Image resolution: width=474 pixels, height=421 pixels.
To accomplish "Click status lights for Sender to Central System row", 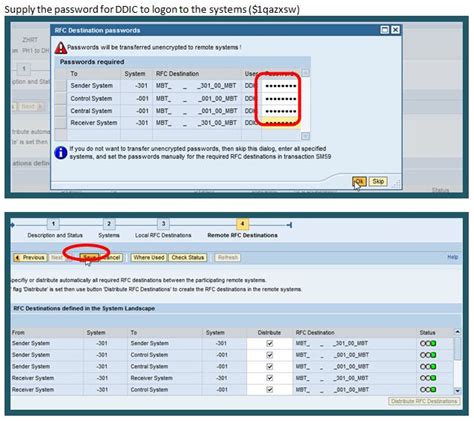I will [x=428, y=367].
